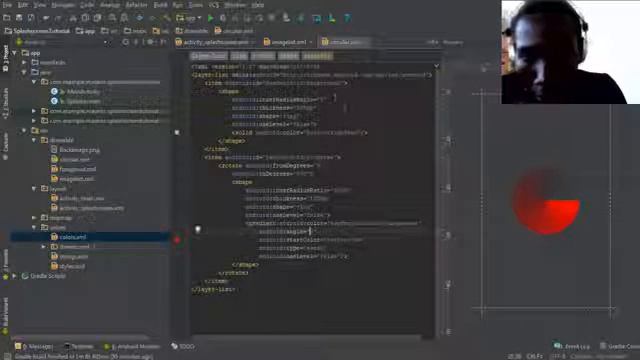Image resolution: width=640 pixels, height=360 pixels.
Task: Open the Terminal tool window
Action: (79, 346)
